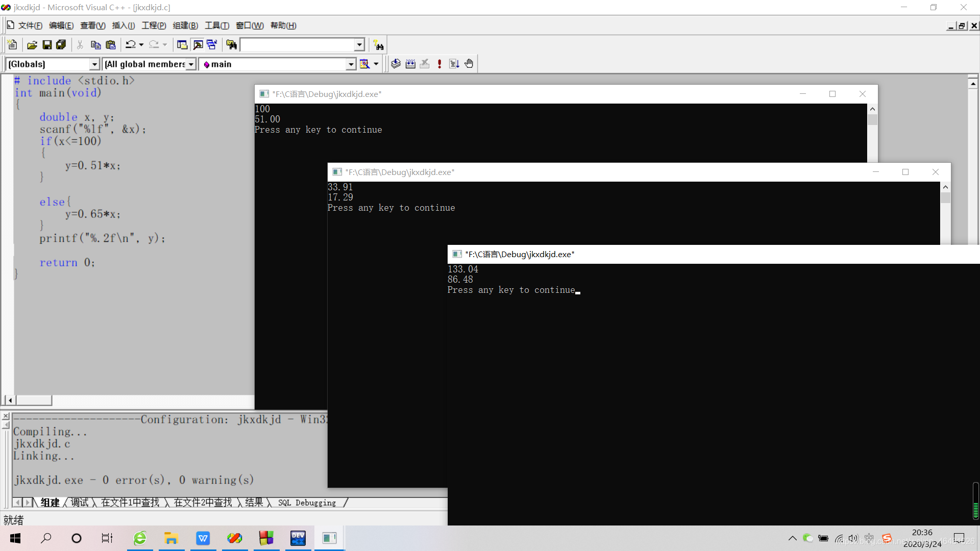Open the 工具(T) tools menu

217,26
